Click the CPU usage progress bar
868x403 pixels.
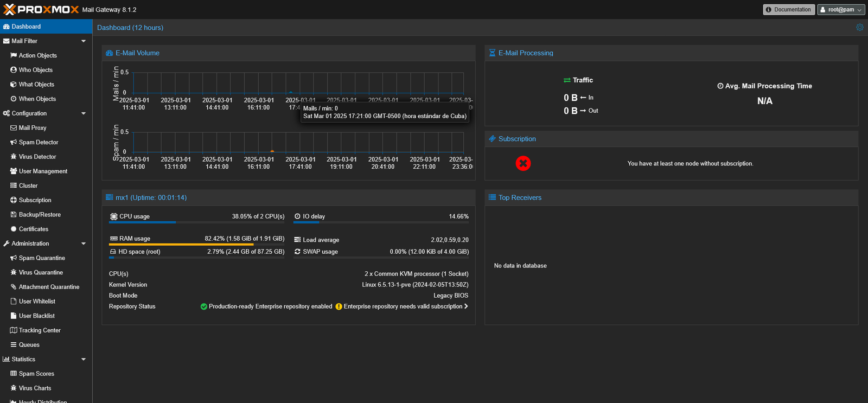point(197,222)
